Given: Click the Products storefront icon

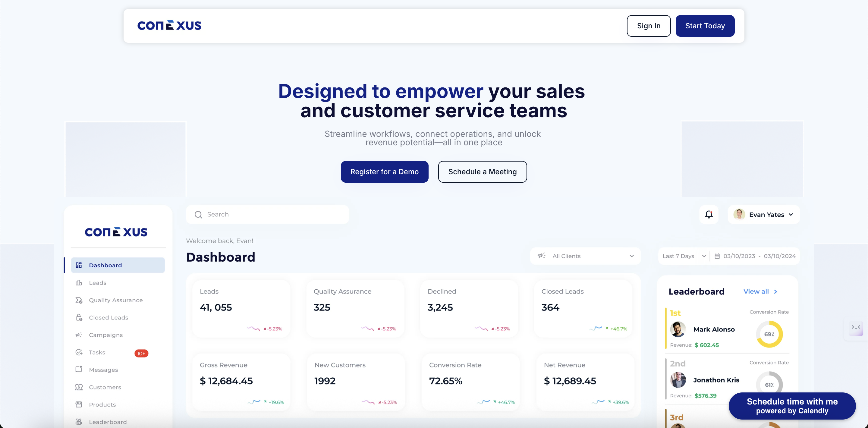Looking at the screenshot, I should tap(79, 404).
